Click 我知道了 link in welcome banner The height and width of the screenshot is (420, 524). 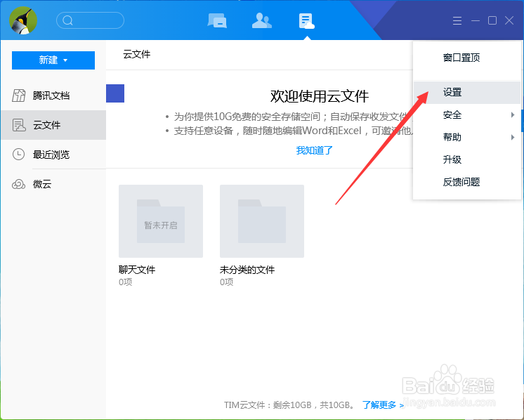(x=314, y=150)
